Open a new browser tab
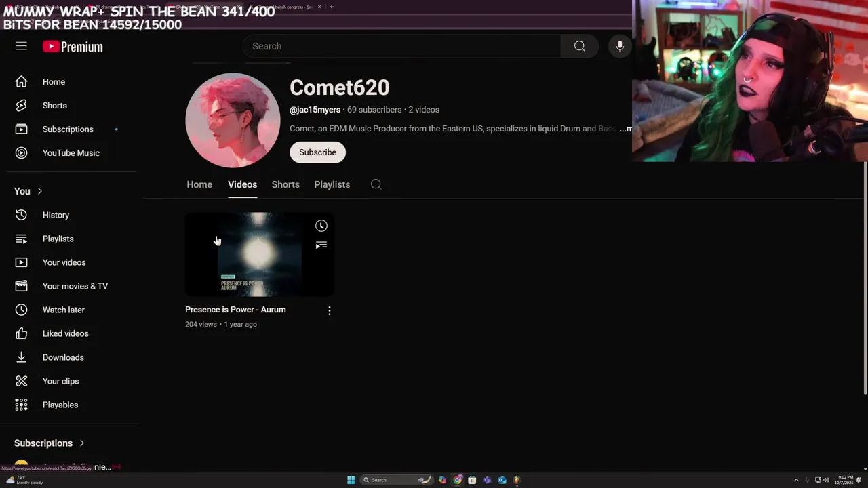The width and height of the screenshot is (868, 488). 331,7
